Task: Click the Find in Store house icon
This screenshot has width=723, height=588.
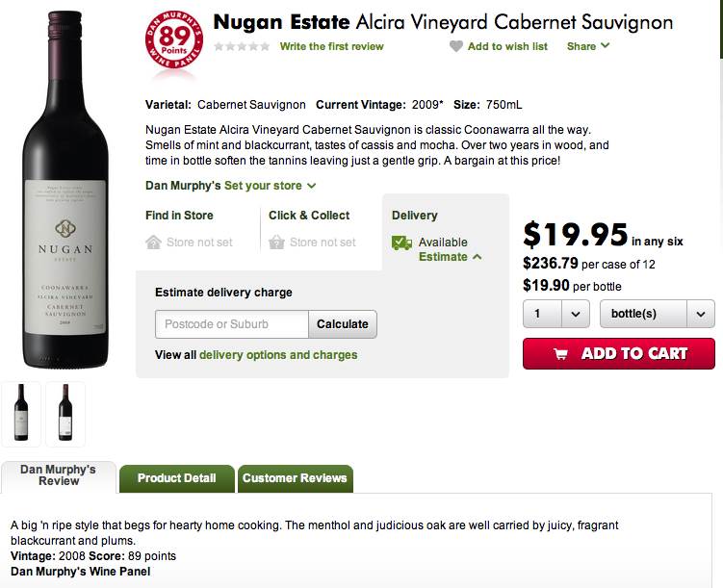Action: click(x=153, y=243)
